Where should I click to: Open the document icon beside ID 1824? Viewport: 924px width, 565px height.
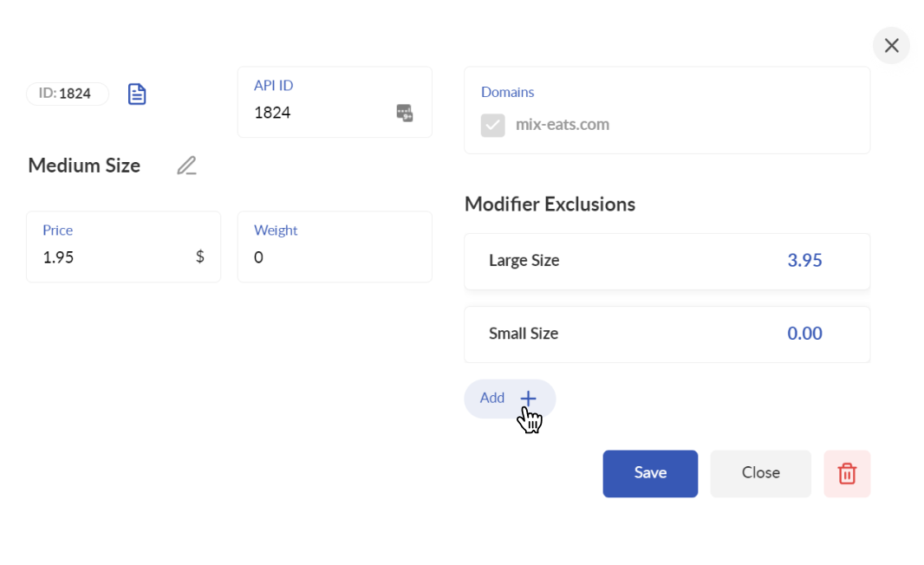tap(137, 94)
